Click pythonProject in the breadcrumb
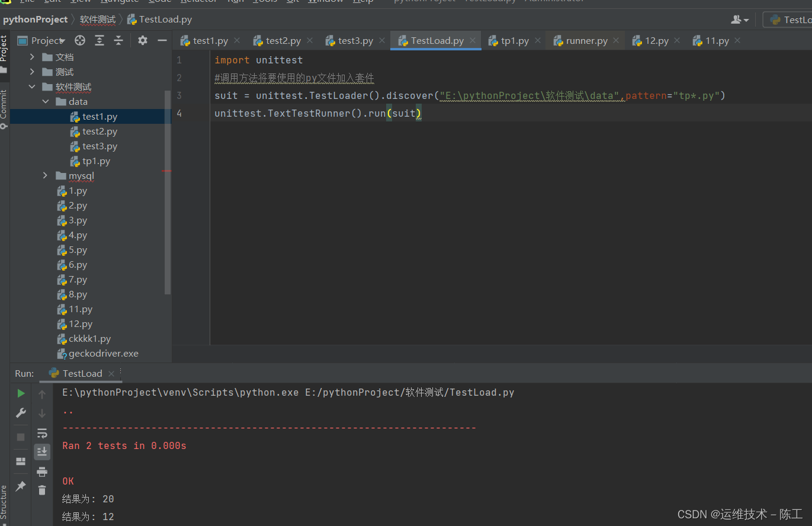This screenshot has height=526, width=812. pos(36,20)
